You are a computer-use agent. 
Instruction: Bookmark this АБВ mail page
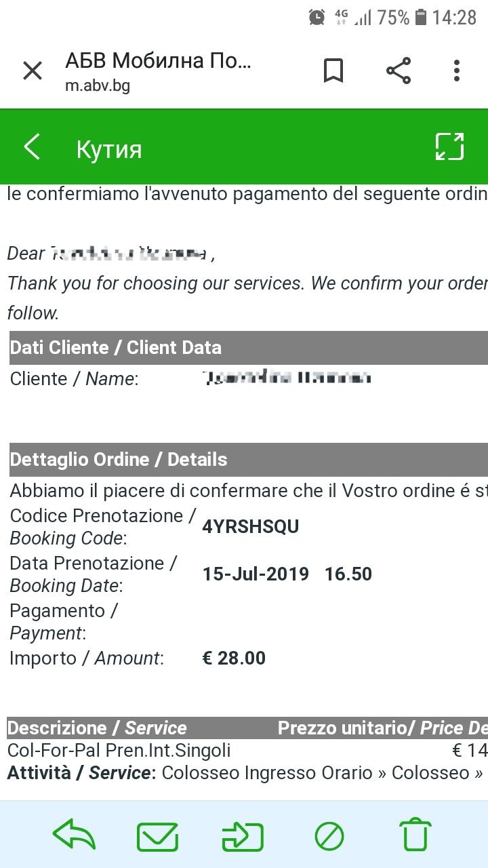[333, 71]
